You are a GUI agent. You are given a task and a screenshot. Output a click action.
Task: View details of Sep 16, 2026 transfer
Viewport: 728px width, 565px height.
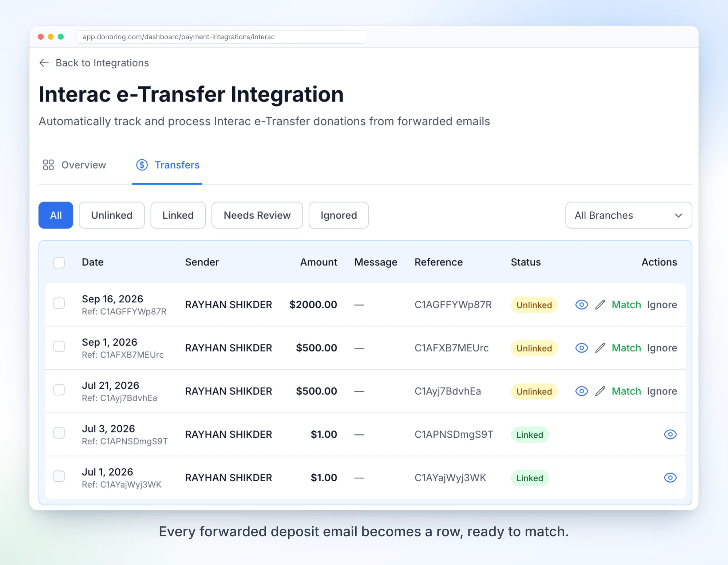coord(581,305)
